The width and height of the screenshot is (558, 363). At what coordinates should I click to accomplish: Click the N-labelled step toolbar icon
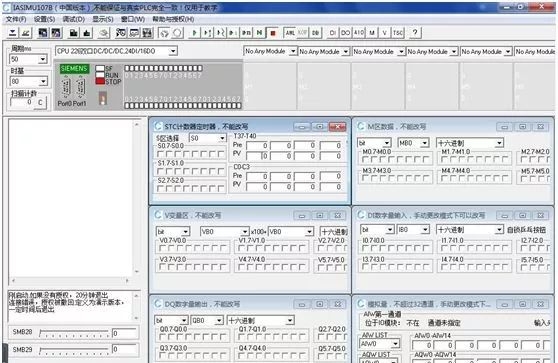(x=259, y=33)
